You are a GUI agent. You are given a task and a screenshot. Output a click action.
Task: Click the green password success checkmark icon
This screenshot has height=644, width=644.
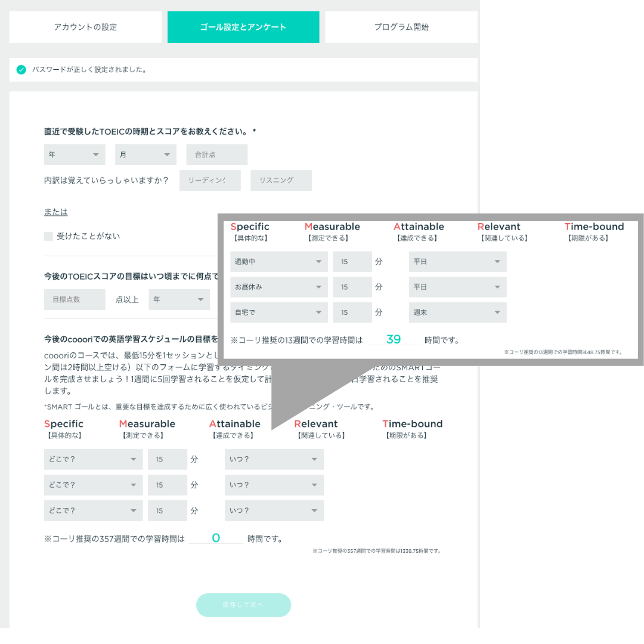(x=21, y=70)
